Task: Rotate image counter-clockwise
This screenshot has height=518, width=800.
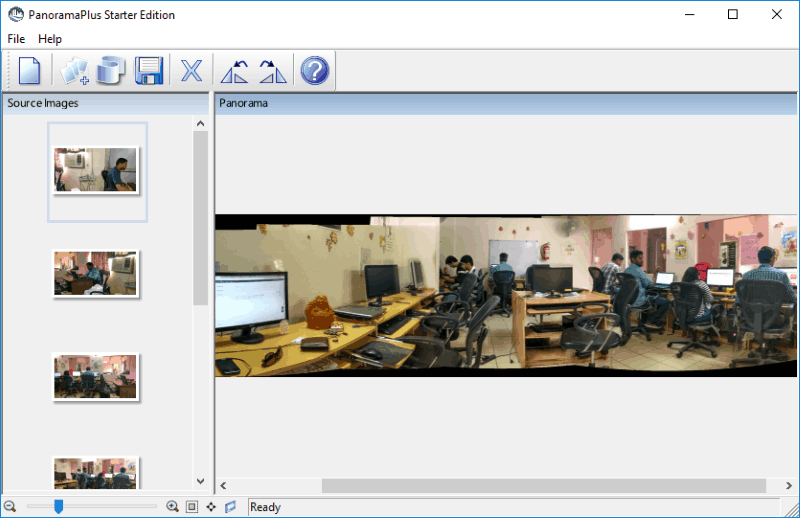Action: coord(235,71)
